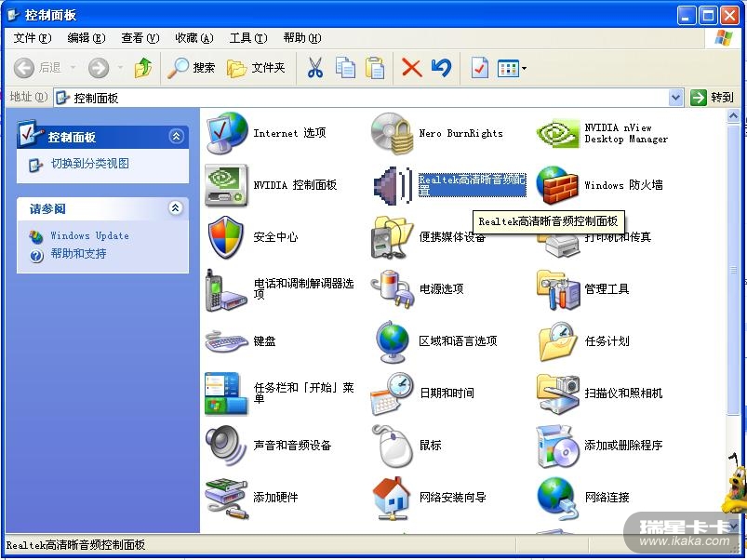This screenshot has height=560, width=747.
Task: Open Nero BurnRights icon
Action: pos(392,133)
